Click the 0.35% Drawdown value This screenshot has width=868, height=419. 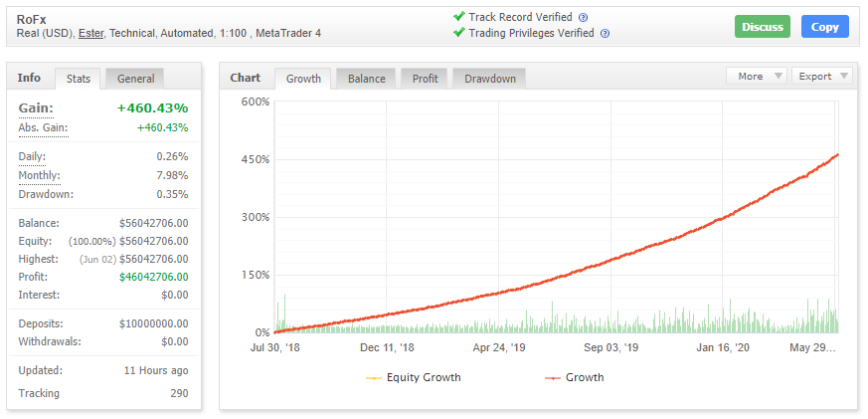[x=172, y=194]
